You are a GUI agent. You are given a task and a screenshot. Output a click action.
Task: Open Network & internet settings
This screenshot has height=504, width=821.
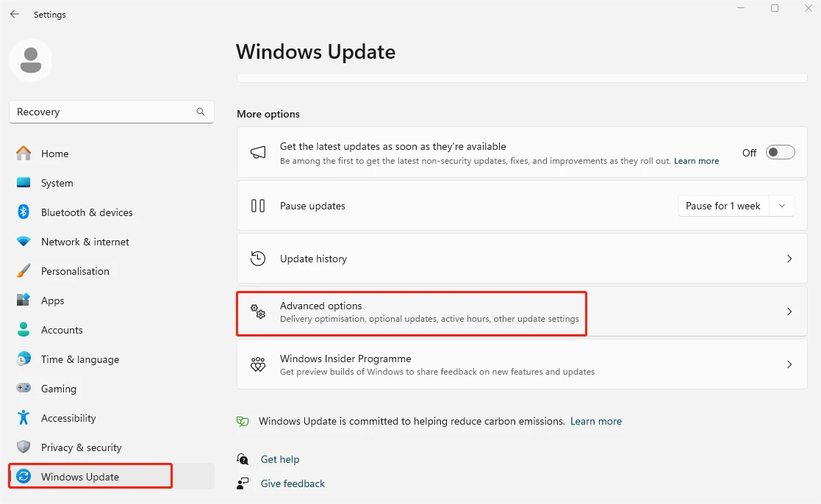tap(112, 241)
